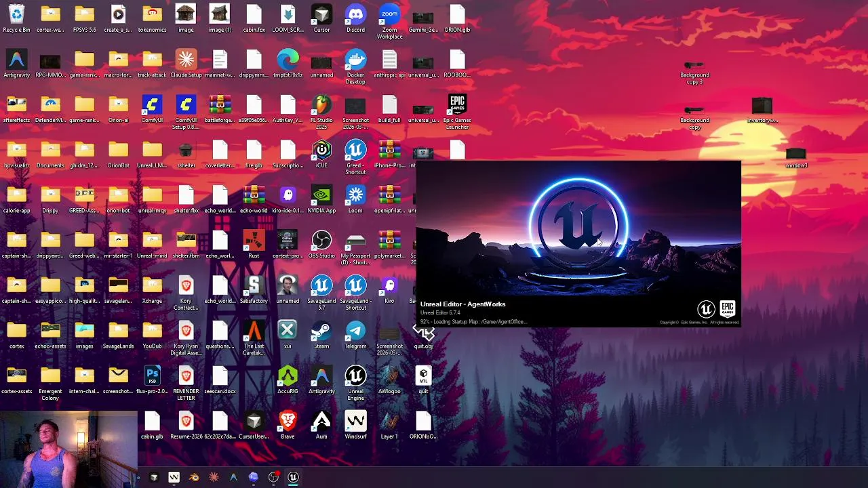Click the 'Unreal Editor - AgentWorks' splash title

coord(462,304)
